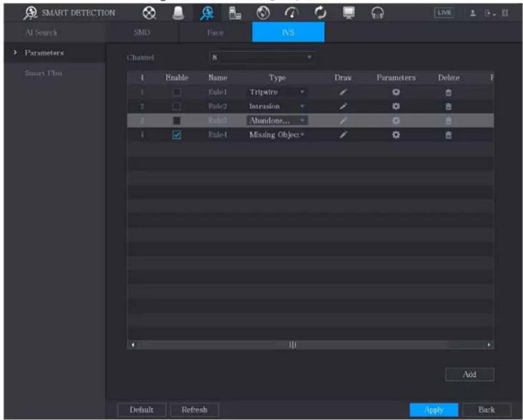Click the horizontal scrollbar thumb
523x420 pixels.
(x=293, y=345)
